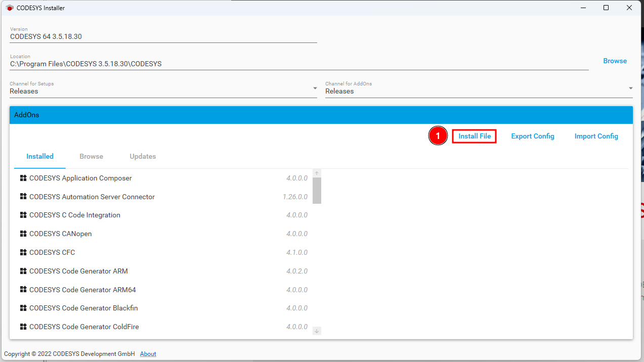The height and width of the screenshot is (362, 644).
Task: Click the scroll-down arrow of the add-on list
Action: pyautogui.click(x=317, y=331)
